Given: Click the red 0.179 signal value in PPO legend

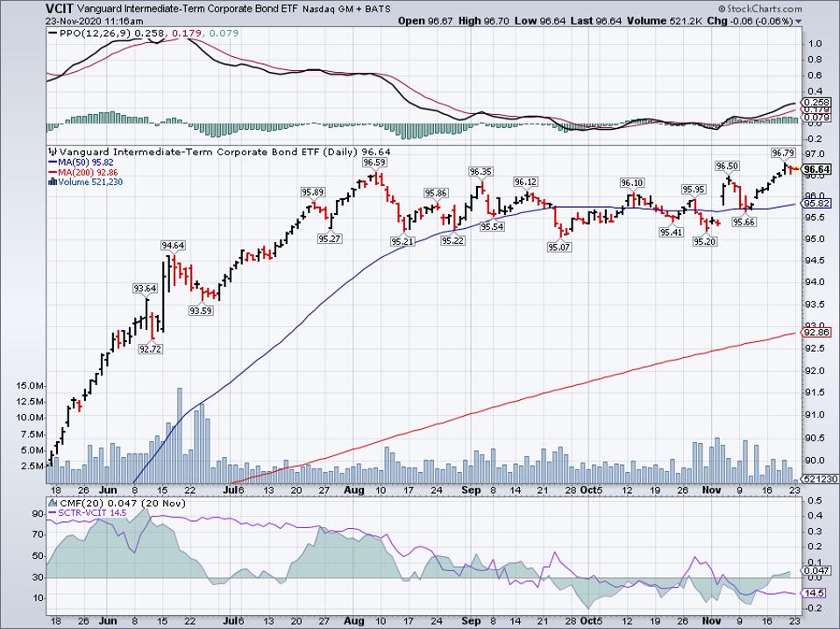Looking at the screenshot, I should 185,33.
